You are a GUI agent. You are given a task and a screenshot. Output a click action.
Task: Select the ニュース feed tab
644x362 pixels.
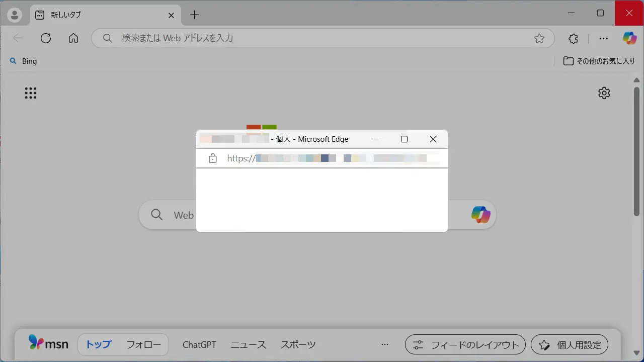248,345
